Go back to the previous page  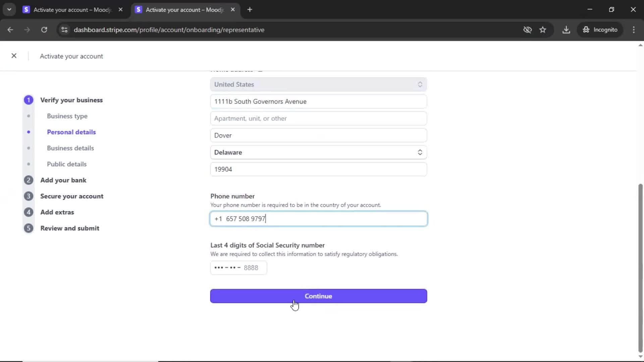[x=10, y=30]
